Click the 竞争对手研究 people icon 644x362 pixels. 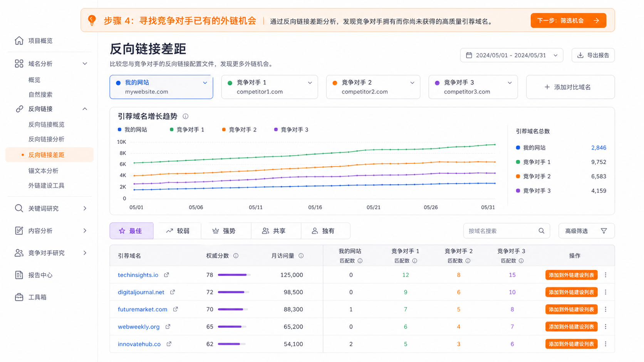tap(19, 253)
